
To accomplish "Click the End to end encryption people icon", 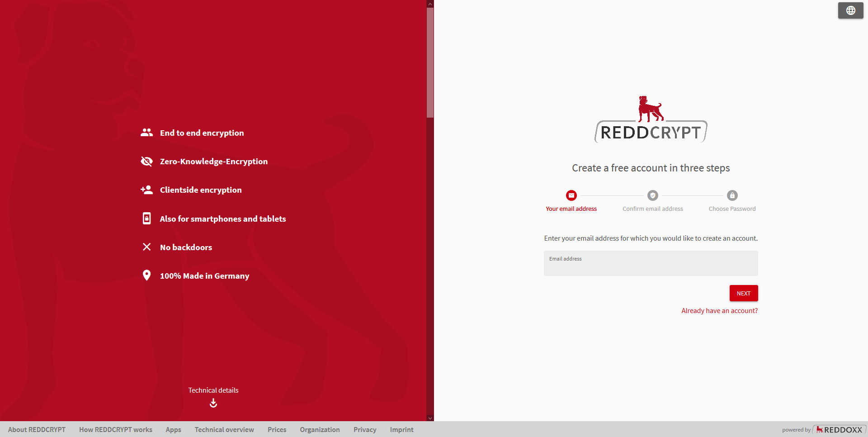I will coord(146,133).
